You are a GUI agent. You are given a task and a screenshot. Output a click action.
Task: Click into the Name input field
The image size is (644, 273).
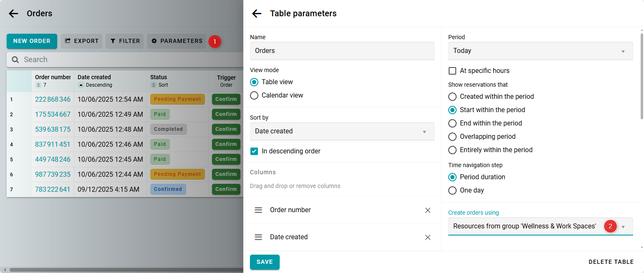342,51
